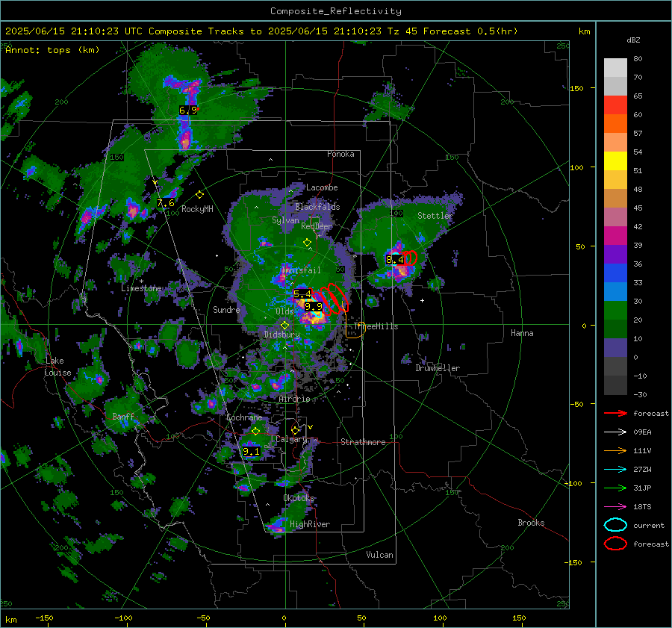
Task: Click the orange 111V track outline near ThreeHills
Action: [x=355, y=329]
